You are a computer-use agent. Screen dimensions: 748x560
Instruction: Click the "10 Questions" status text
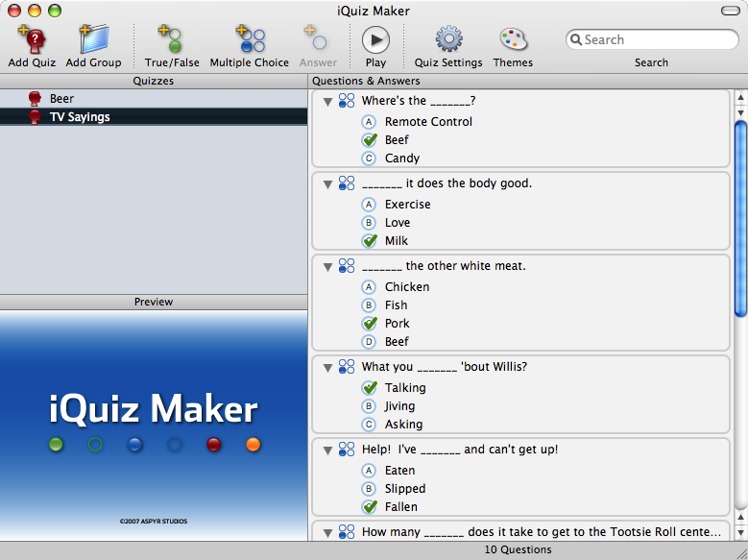point(519,550)
